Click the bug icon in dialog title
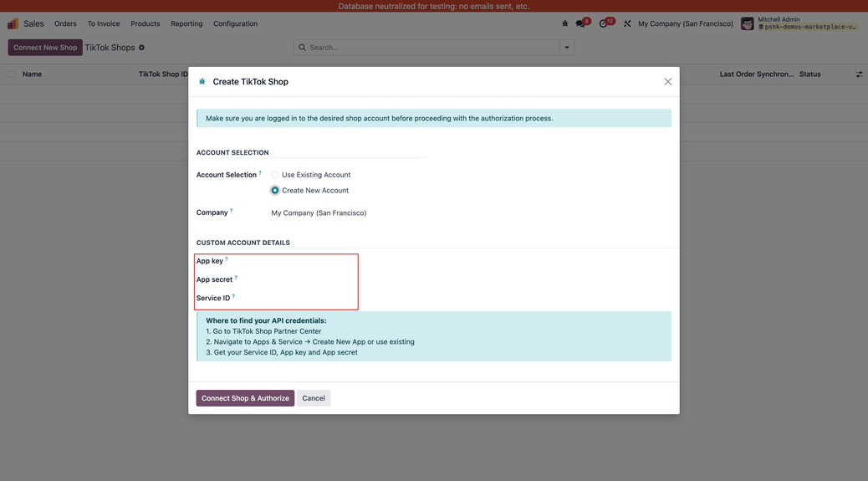 (202, 81)
